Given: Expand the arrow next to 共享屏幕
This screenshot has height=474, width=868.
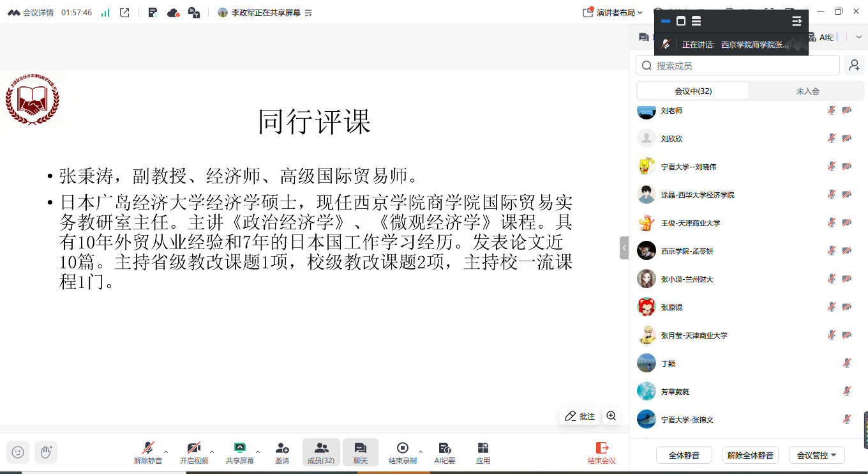Looking at the screenshot, I should (258, 452).
